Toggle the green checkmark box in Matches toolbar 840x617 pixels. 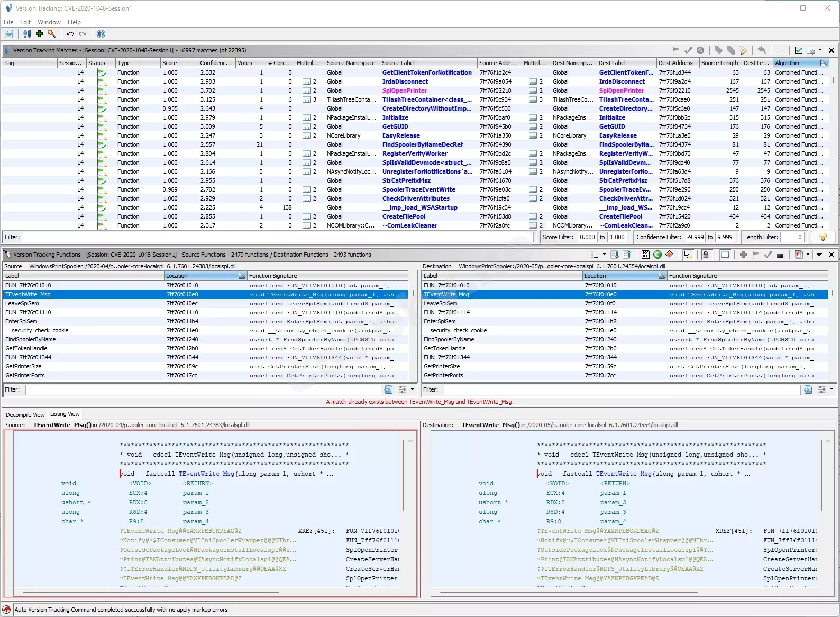point(799,50)
